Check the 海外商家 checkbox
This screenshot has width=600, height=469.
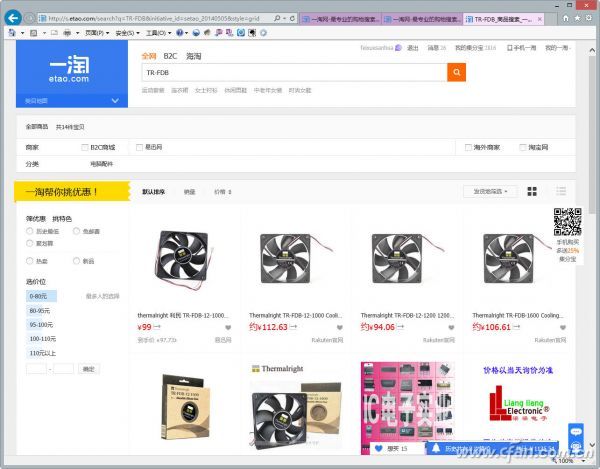(x=468, y=147)
